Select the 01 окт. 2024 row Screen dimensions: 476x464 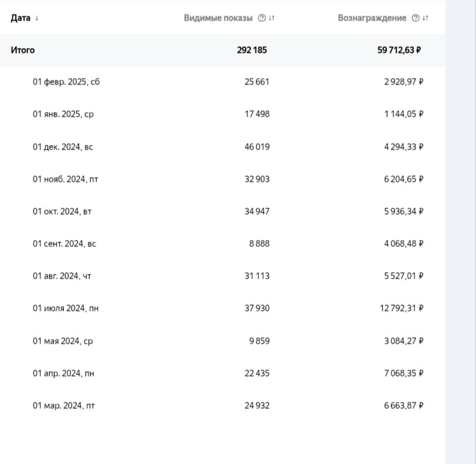point(62,212)
